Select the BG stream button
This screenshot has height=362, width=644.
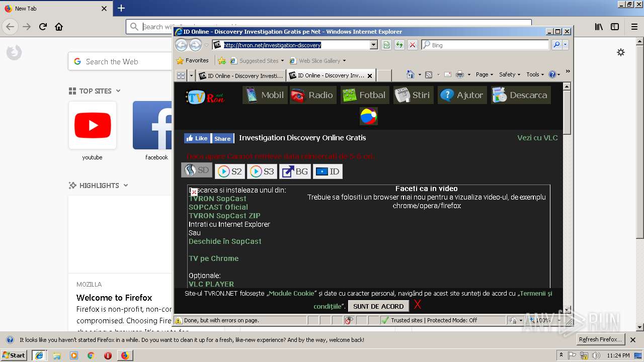coord(295,171)
